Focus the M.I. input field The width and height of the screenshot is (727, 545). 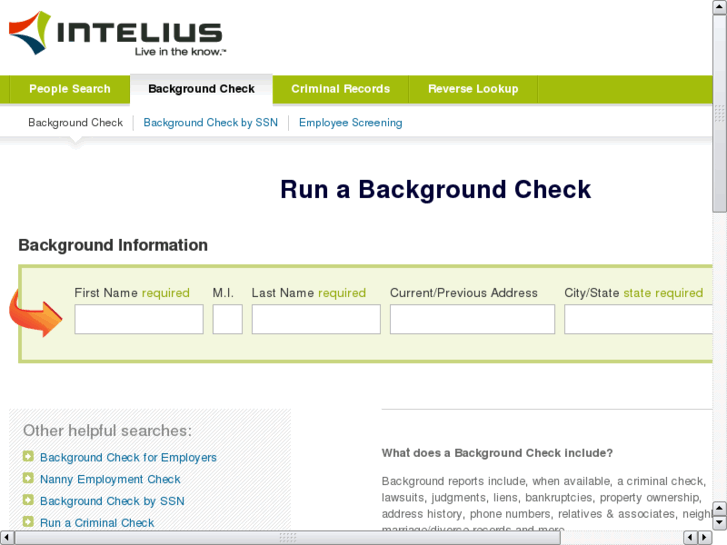pyautogui.click(x=228, y=319)
